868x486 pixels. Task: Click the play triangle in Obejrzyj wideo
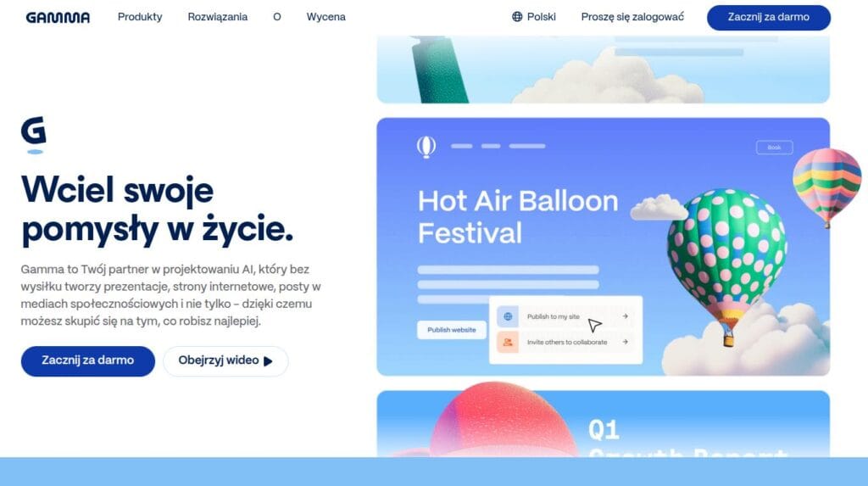269,361
